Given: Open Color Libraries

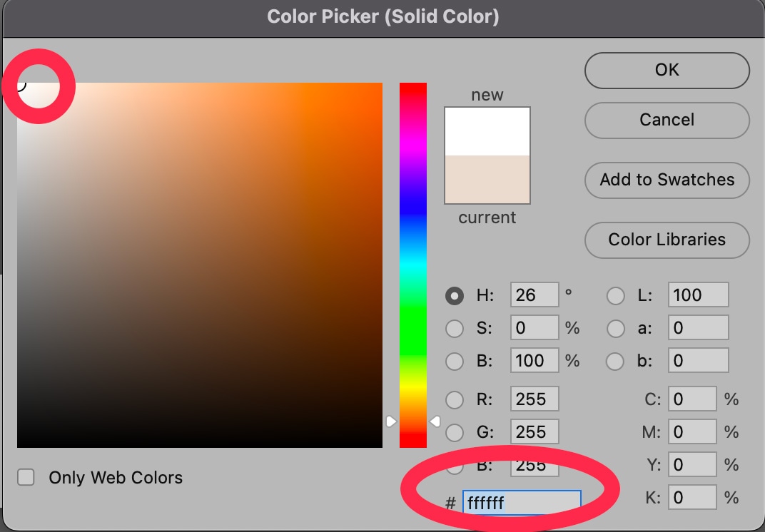Looking at the screenshot, I should pyautogui.click(x=667, y=240).
